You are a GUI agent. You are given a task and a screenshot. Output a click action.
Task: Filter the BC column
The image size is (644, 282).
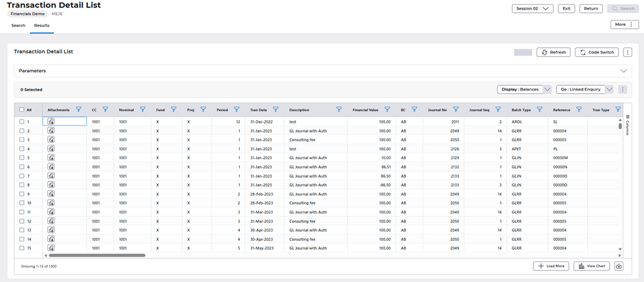click(414, 109)
